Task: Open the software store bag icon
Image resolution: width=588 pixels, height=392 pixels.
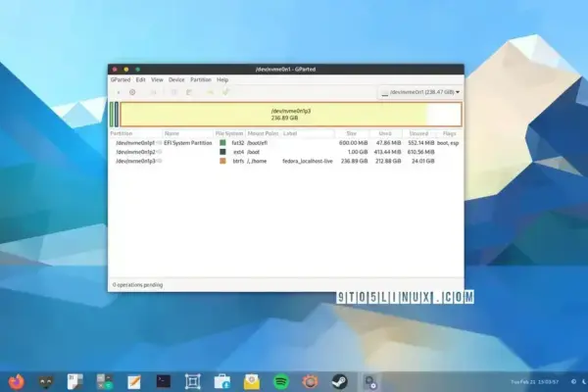Action: tap(222, 382)
